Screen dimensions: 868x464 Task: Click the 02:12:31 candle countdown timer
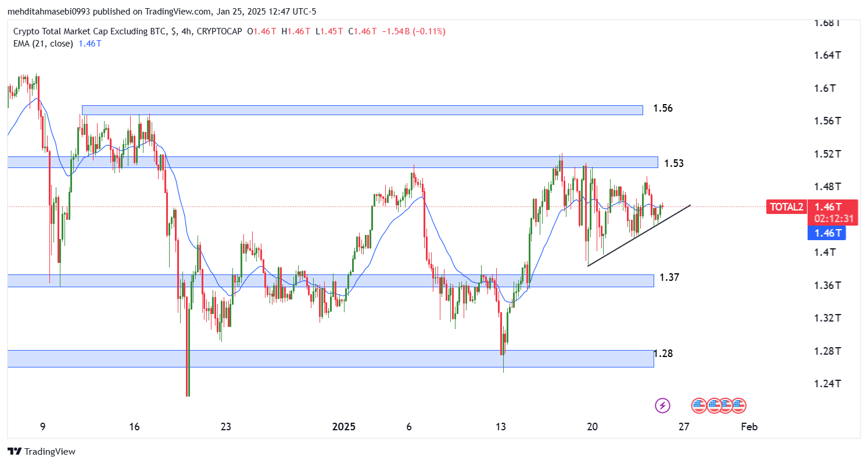coord(833,219)
